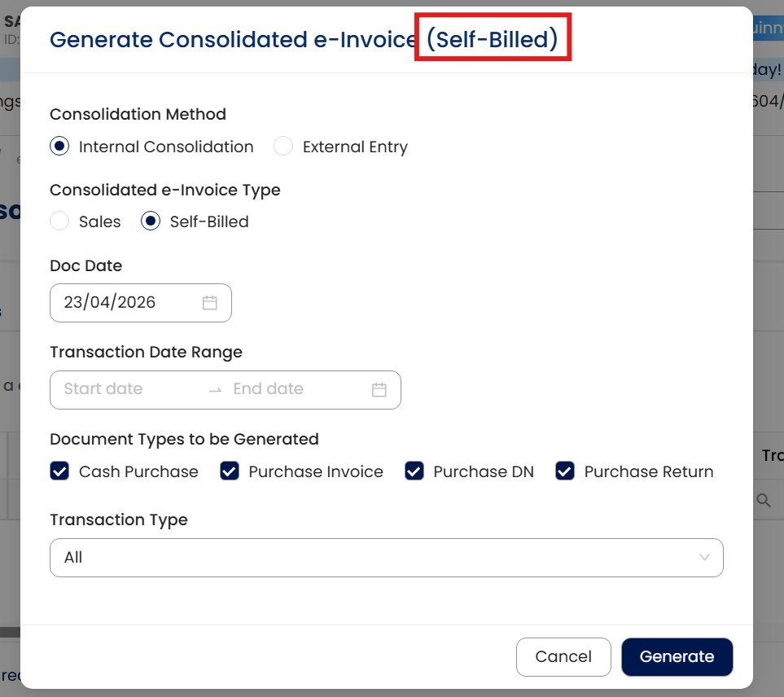The width and height of the screenshot is (784, 697).
Task: Choose the External Entry radio option
Action: (x=283, y=147)
